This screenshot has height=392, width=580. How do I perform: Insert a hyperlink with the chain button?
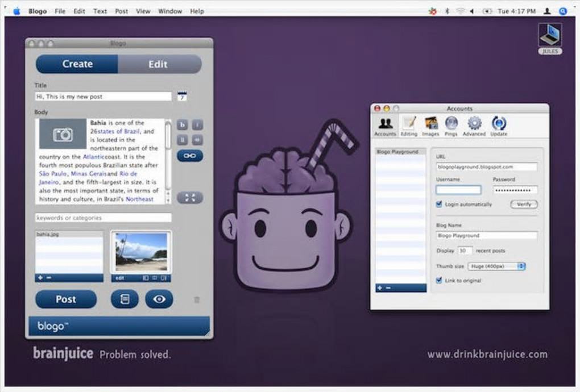[x=190, y=156]
